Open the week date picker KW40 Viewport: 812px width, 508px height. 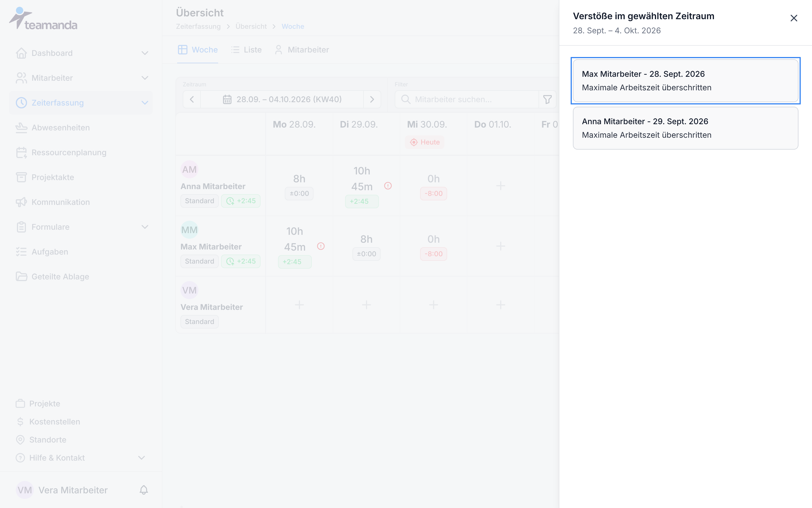[282, 99]
